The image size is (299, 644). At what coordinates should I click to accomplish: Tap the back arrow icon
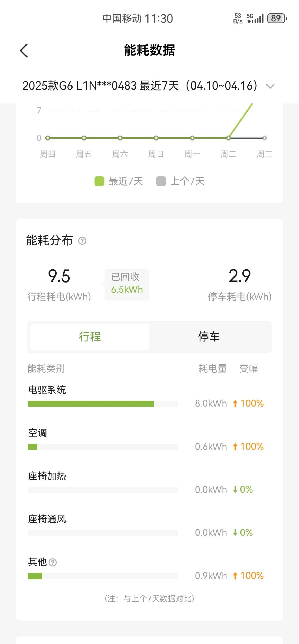pos(24,50)
